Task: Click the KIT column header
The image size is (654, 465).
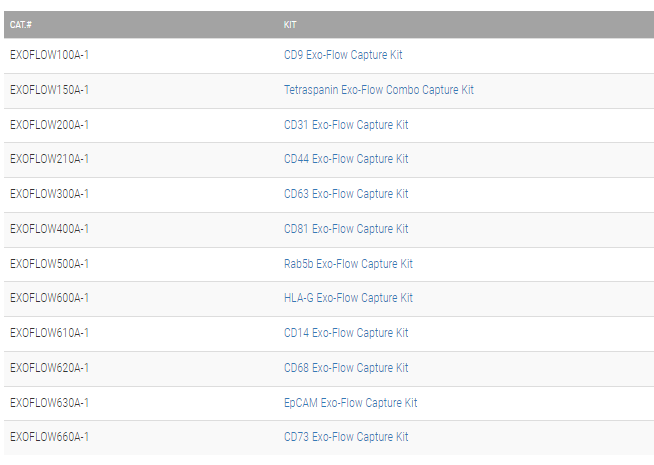Action: click(x=290, y=24)
